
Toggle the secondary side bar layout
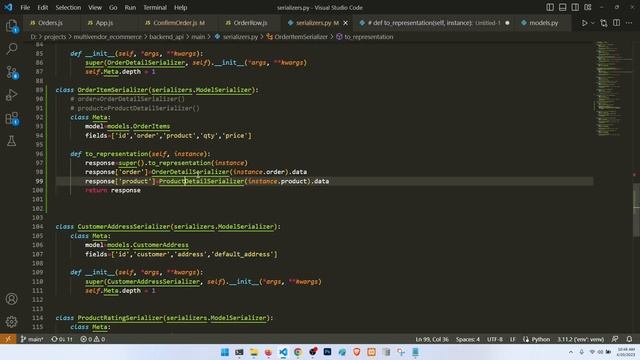pos(575,7)
